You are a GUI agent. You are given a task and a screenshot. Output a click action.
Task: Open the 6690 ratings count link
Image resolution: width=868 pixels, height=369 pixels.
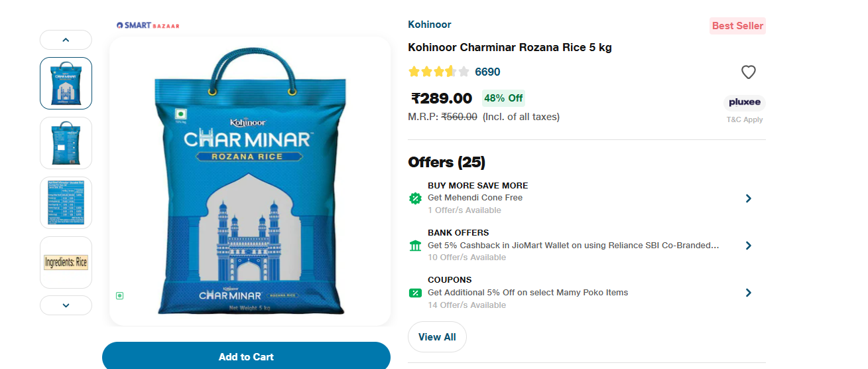point(487,72)
